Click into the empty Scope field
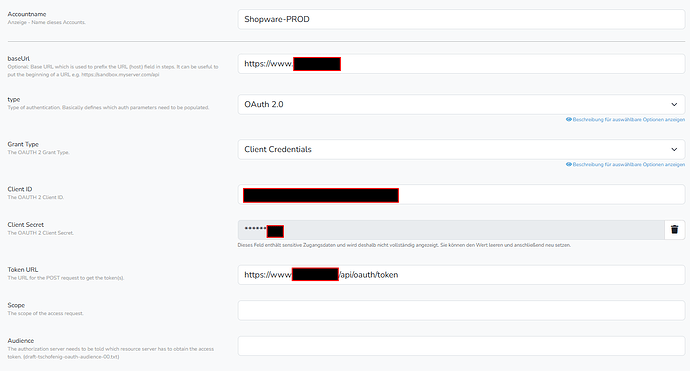Image resolution: width=690 pixels, height=371 pixels. [461, 310]
